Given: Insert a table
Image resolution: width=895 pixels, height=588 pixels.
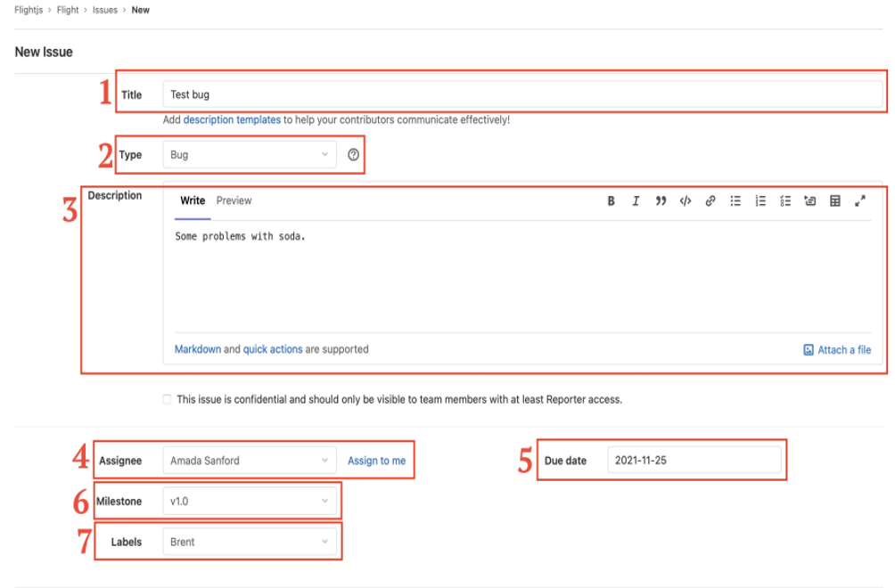Looking at the screenshot, I should pyautogui.click(x=835, y=200).
